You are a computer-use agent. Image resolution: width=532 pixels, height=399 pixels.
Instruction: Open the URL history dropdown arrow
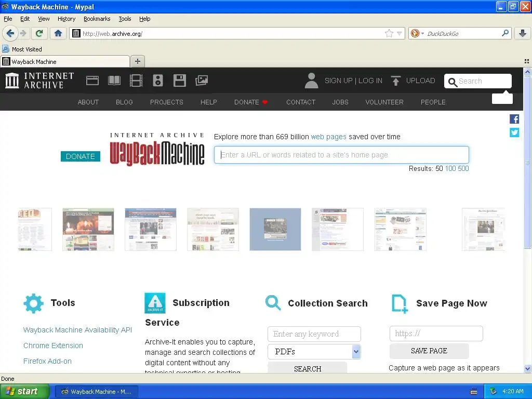point(400,33)
